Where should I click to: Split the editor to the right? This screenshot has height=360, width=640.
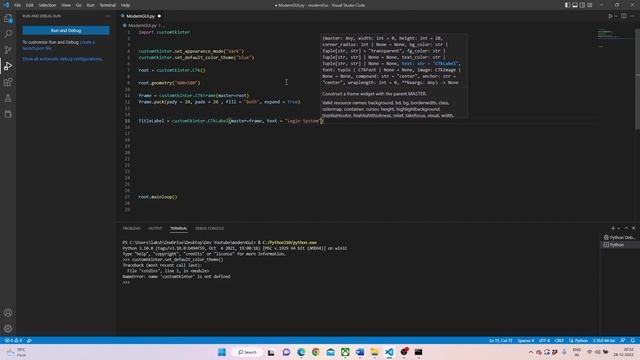[x=624, y=16]
